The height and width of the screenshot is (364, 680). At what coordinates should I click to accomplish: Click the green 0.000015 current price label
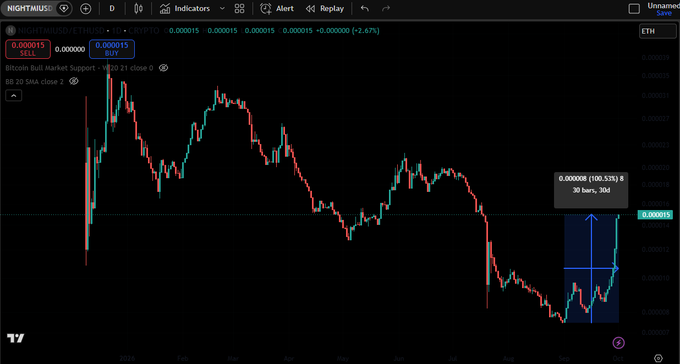654,214
